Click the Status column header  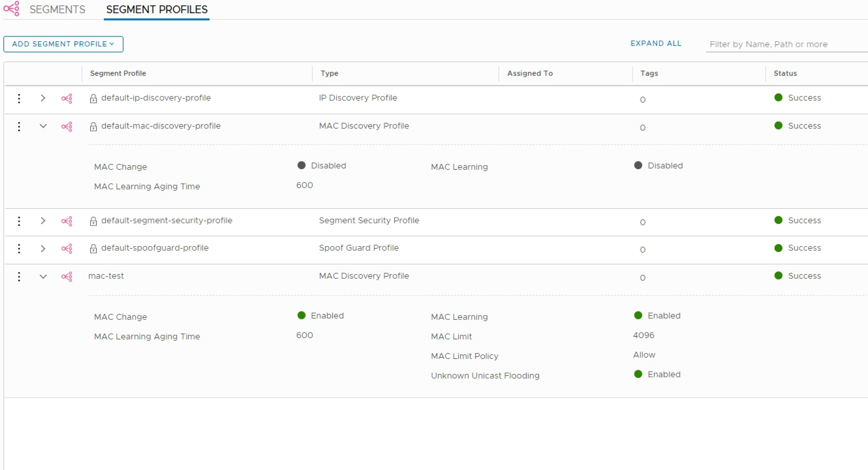point(785,73)
